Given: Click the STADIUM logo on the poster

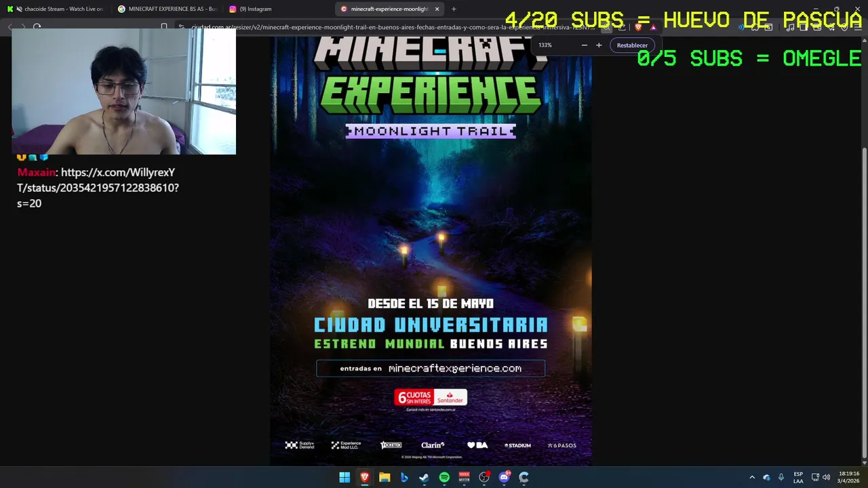Looking at the screenshot, I should tap(517, 445).
